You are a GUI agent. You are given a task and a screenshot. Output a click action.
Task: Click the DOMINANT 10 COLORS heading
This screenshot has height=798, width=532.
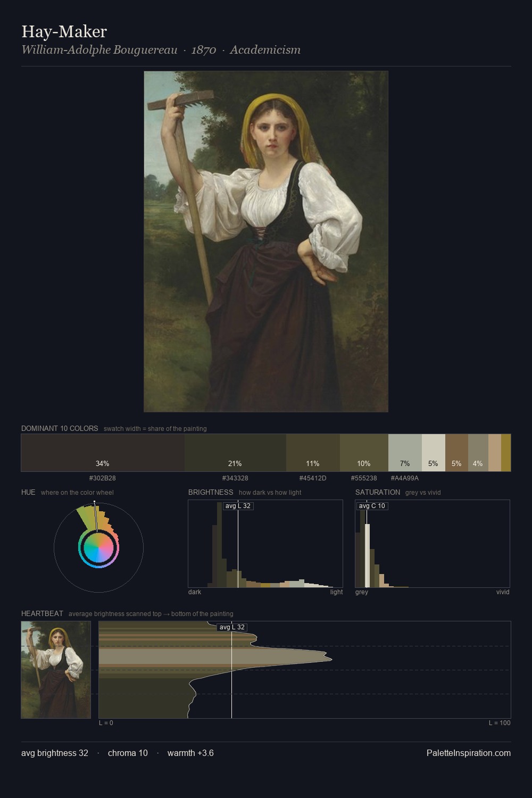[x=60, y=428]
